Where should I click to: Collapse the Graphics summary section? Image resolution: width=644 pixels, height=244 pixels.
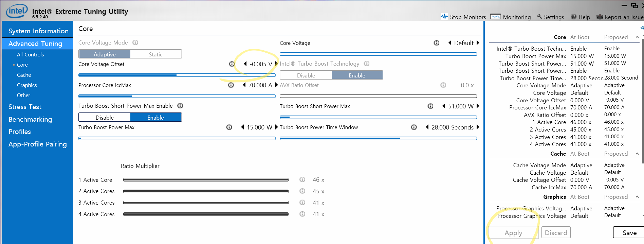tap(637, 197)
